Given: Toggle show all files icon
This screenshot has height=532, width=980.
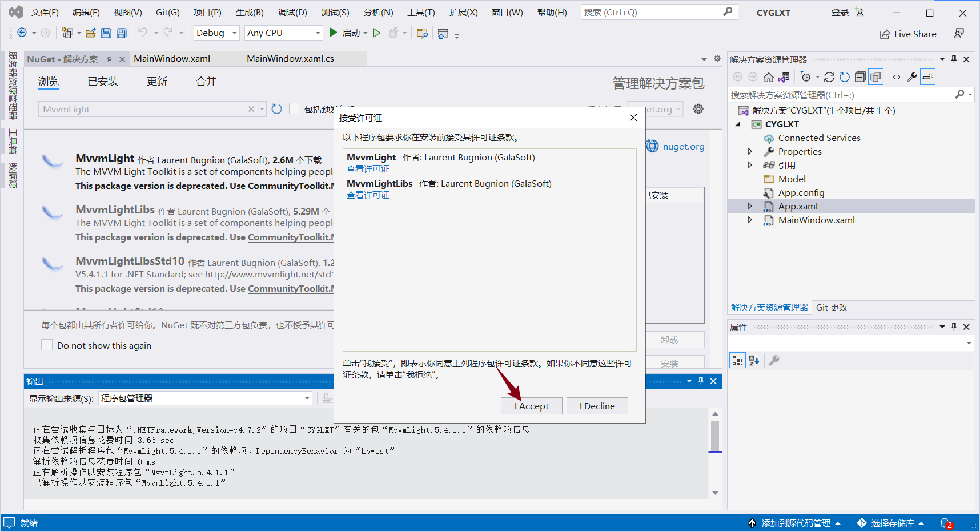Looking at the screenshot, I should [x=875, y=77].
